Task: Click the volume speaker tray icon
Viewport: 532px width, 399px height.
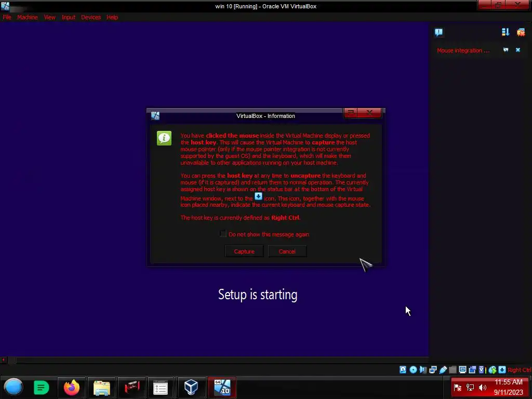Action: tap(483, 388)
